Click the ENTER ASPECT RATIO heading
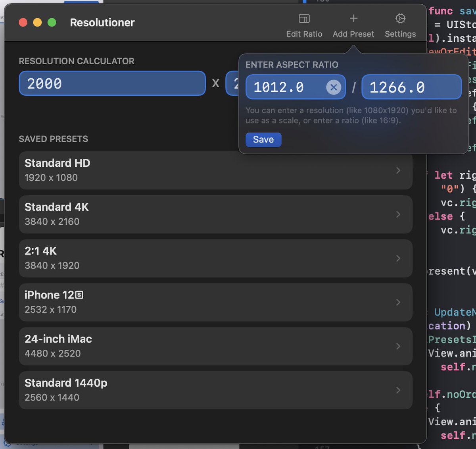 [292, 65]
